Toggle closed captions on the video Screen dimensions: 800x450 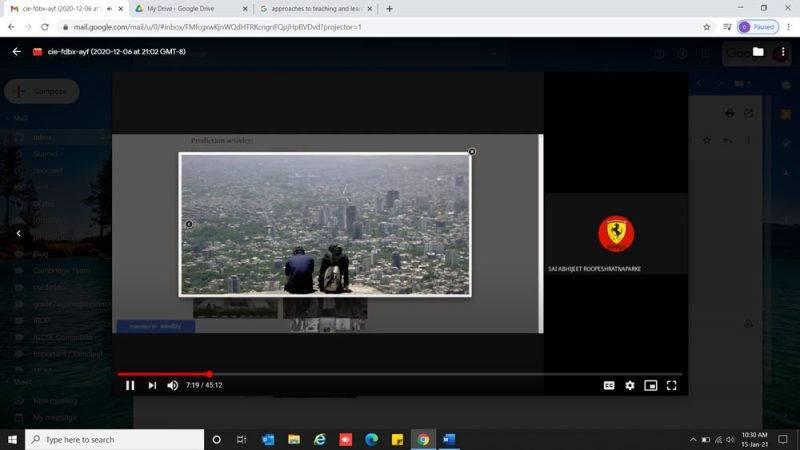(609, 385)
